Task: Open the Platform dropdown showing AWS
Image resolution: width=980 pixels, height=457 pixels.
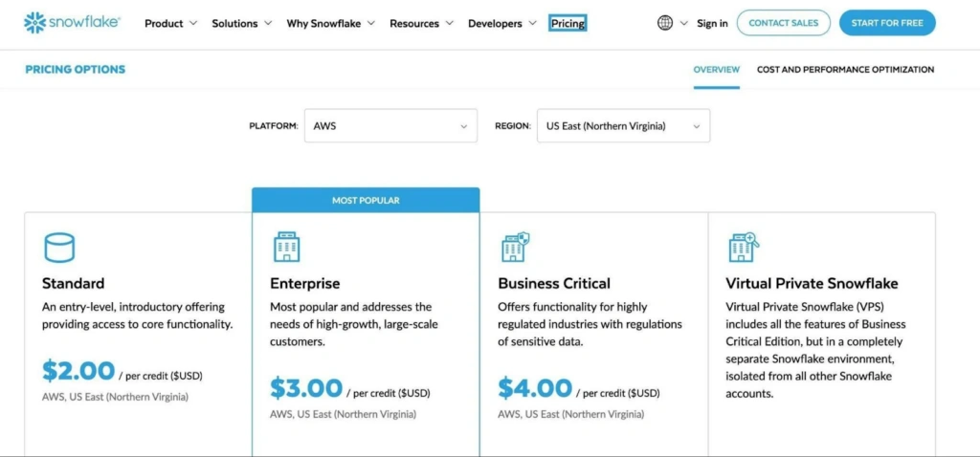Action: (x=390, y=126)
